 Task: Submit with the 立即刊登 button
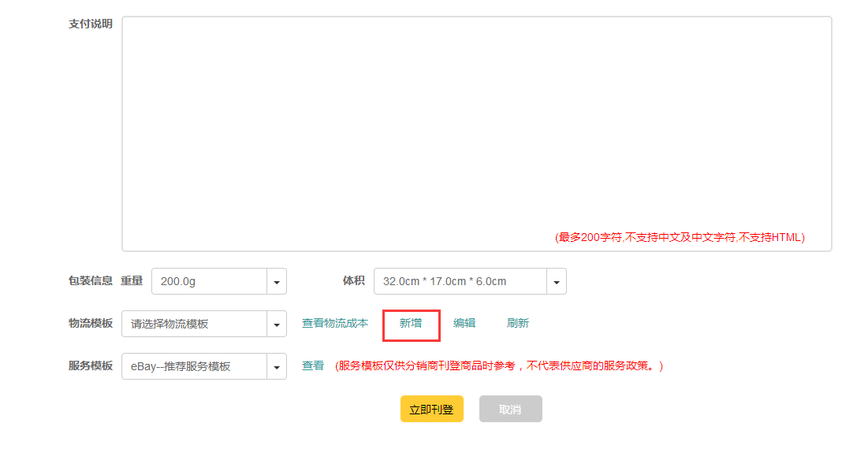(432, 409)
